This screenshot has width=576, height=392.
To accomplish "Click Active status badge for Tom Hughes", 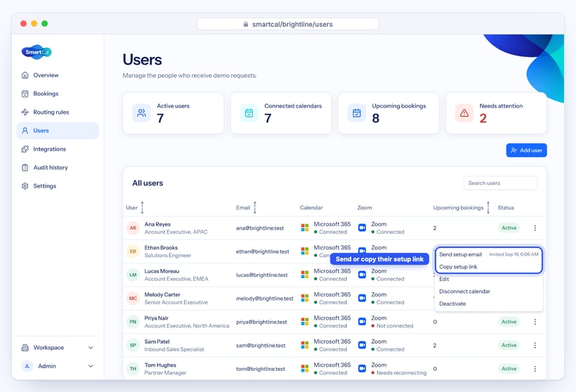I will [509, 369].
